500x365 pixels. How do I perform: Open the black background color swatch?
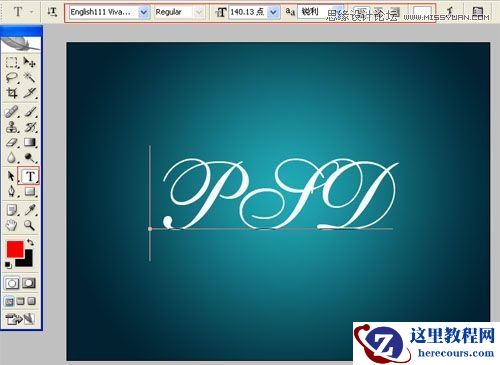click(x=27, y=261)
